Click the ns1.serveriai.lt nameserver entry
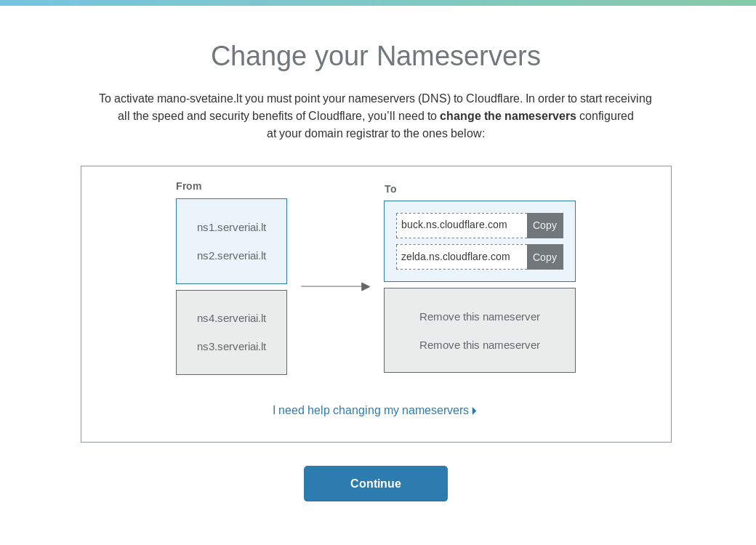 pyautogui.click(x=231, y=227)
